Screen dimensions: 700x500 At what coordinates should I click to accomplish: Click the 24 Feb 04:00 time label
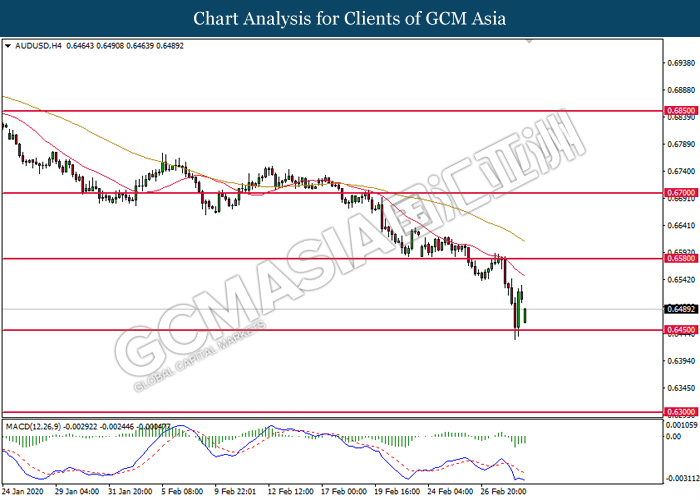click(x=450, y=491)
